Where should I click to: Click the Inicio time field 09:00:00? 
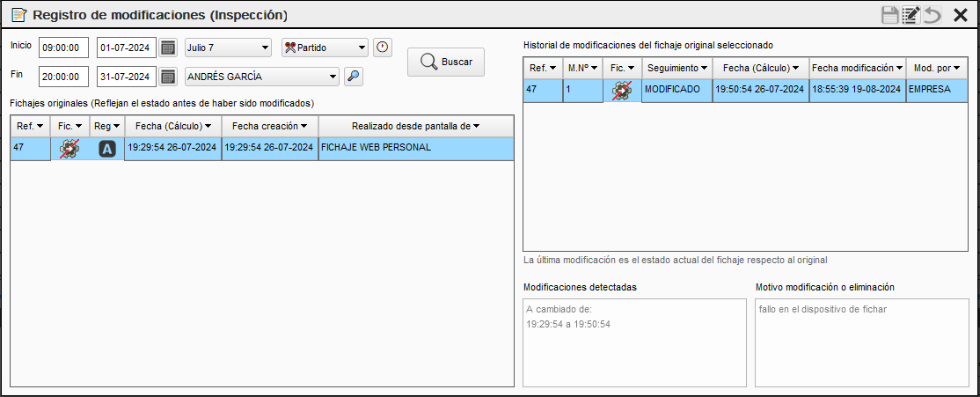pyautogui.click(x=63, y=48)
